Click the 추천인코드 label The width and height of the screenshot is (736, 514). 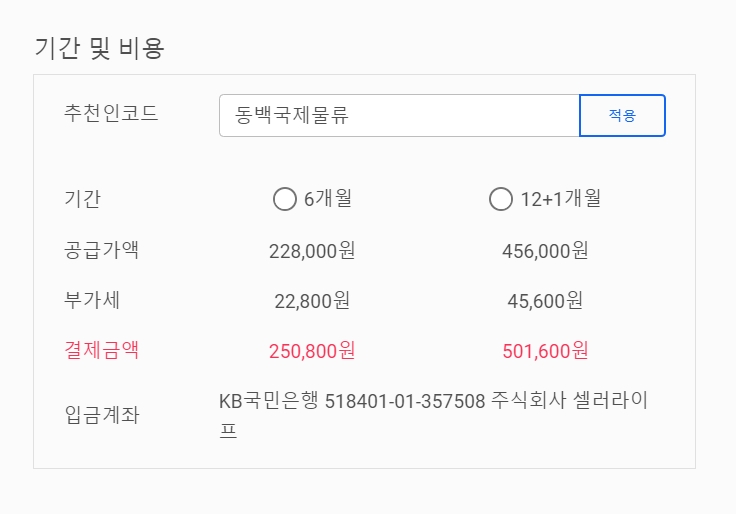111,113
